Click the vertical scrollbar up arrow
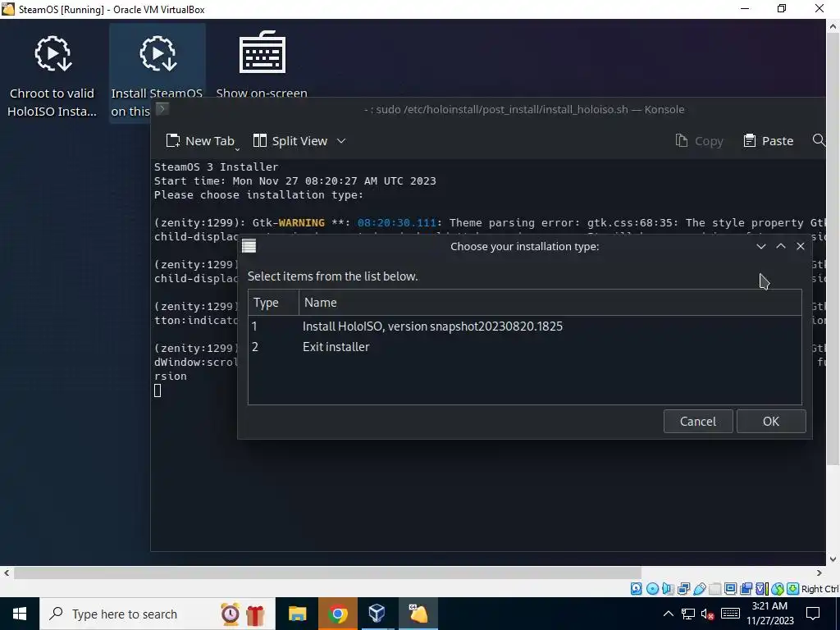This screenshot has width=840, height=630. pos(833,25)
